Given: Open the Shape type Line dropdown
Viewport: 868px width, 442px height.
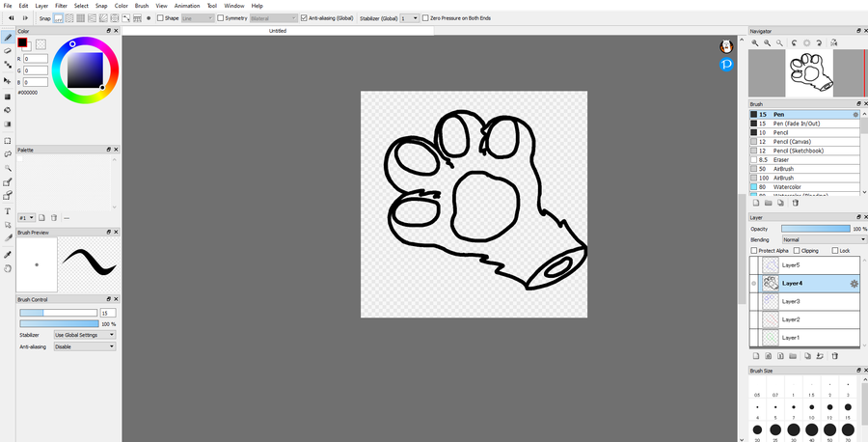Looking at the screenshot, I should coord(198,18).
